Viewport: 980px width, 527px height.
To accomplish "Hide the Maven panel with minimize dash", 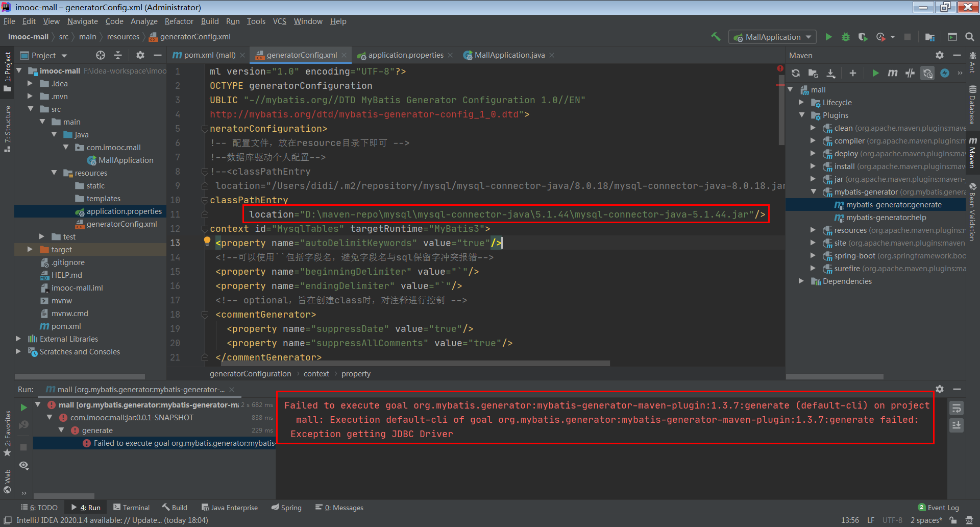I will click(957, 55).
